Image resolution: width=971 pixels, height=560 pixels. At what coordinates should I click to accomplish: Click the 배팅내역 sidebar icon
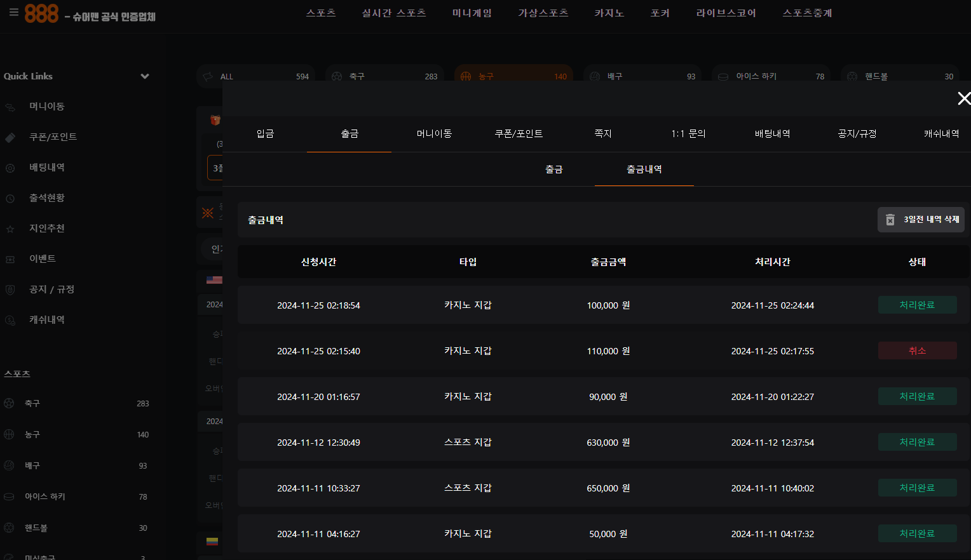(10, 168)
